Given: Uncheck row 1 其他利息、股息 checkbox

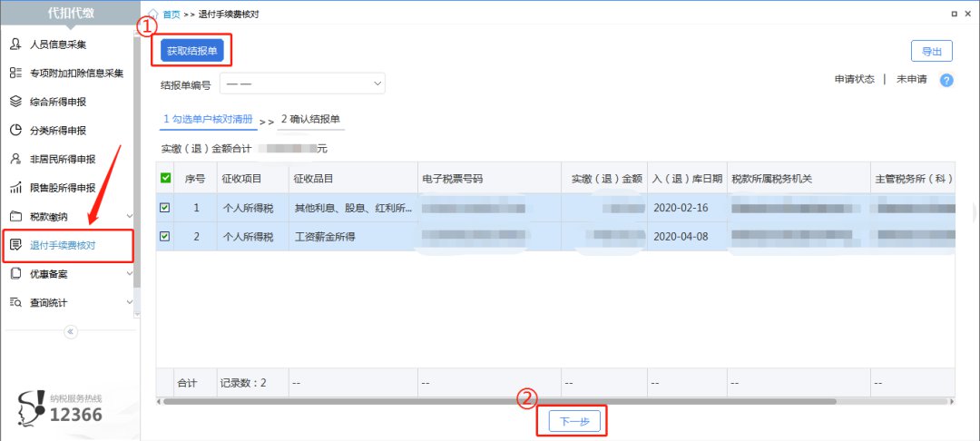Looking at the screenshot, I should point(165,208).
